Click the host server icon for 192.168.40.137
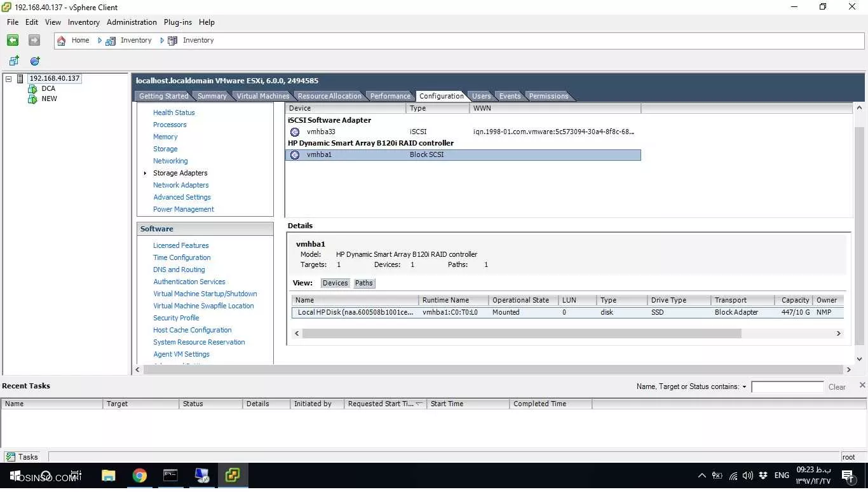 pos(20,79)
